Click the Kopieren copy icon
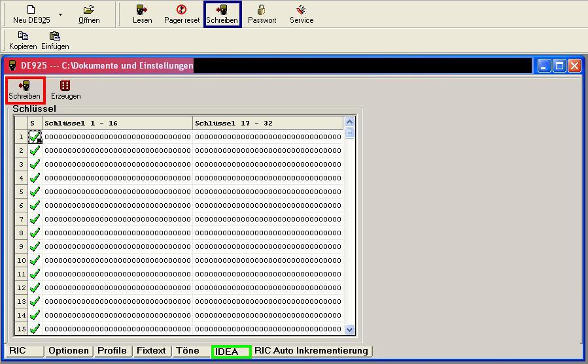 tap(23, 36)
